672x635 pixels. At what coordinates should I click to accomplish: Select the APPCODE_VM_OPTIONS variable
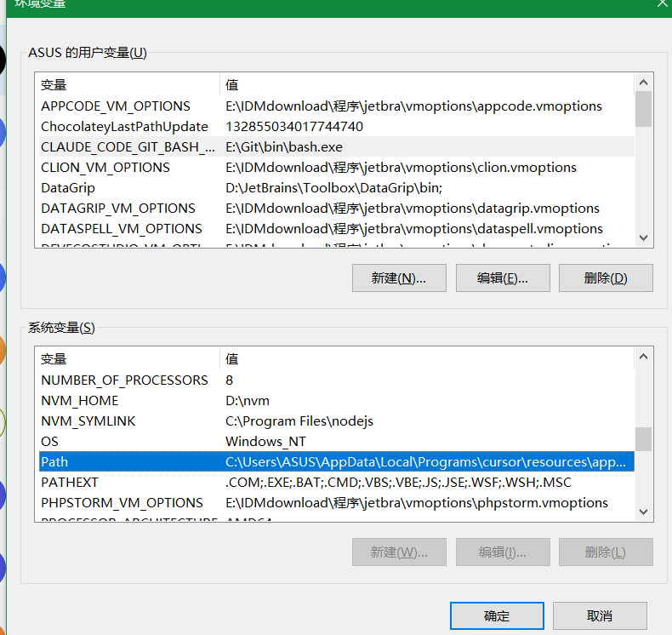click(116, 106)
